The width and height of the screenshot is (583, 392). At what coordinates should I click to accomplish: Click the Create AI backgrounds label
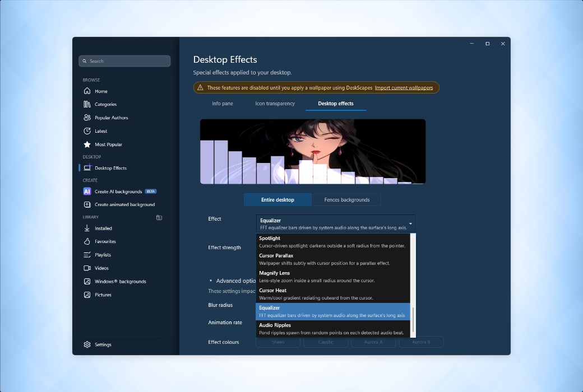(x=118, y=192)
